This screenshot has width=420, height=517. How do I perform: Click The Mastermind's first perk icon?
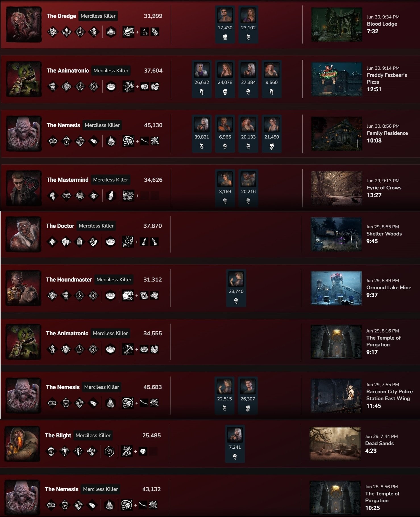(53, 196)
